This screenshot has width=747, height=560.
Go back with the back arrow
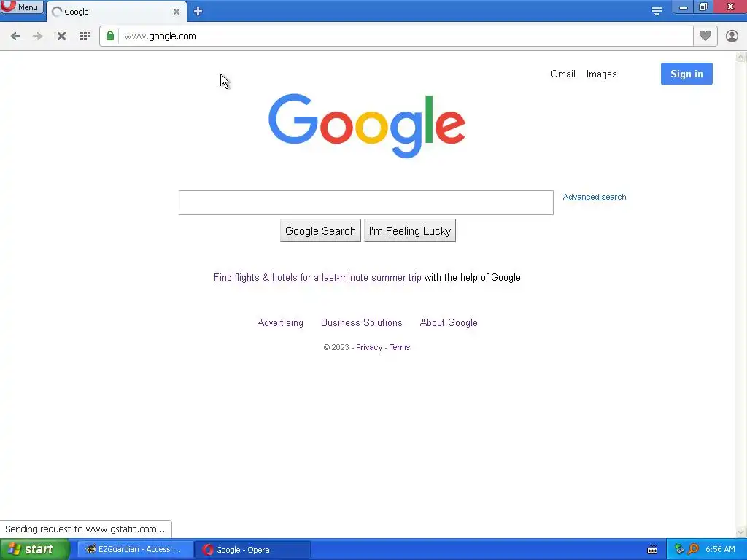pos(15,36)
